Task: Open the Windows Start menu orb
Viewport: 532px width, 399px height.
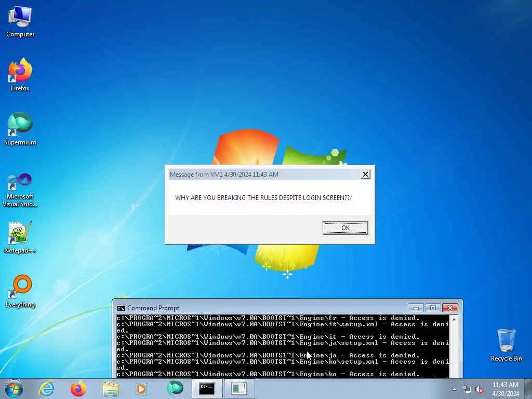Action: (x=14, y=389)
